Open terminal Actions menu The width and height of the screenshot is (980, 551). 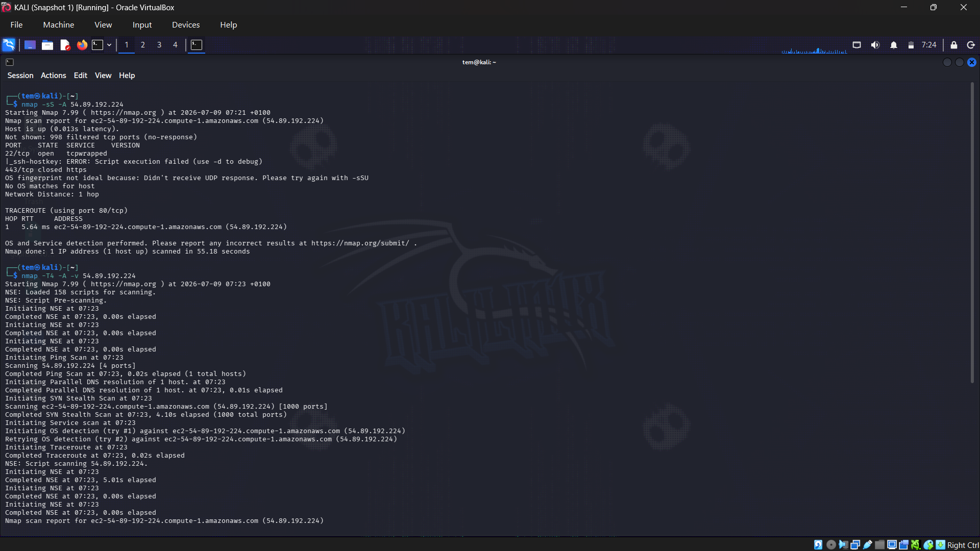[x=54, y=76]
